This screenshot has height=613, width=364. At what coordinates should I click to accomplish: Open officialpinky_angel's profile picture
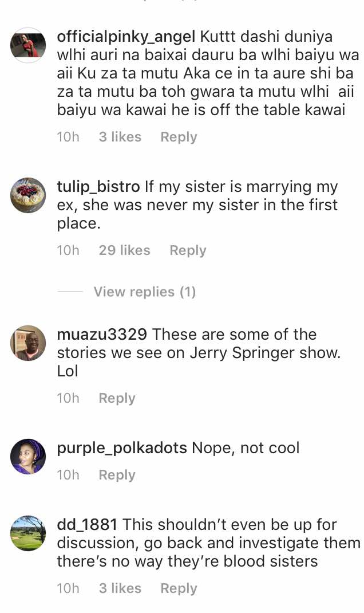tap(28, 45)
